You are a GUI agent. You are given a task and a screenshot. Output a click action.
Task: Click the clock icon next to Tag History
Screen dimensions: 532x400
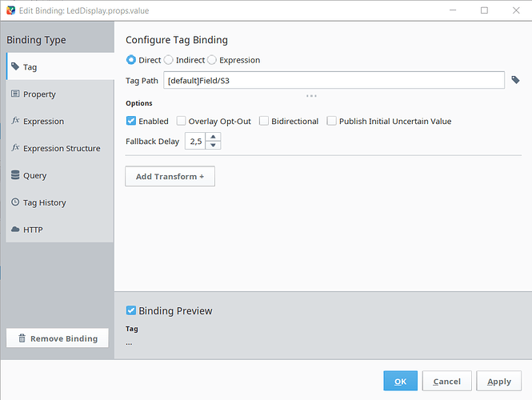15,202
